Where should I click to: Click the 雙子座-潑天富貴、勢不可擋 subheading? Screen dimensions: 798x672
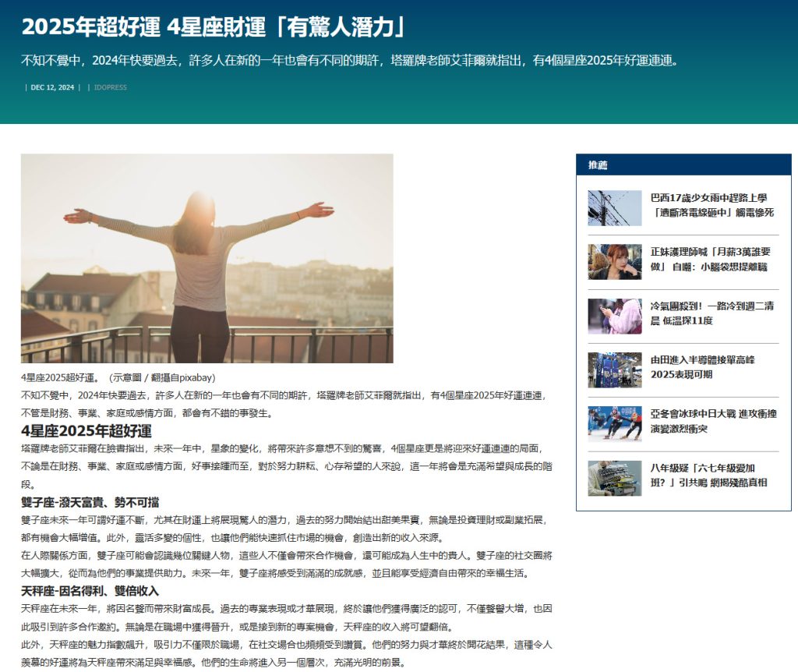(95, 501)
